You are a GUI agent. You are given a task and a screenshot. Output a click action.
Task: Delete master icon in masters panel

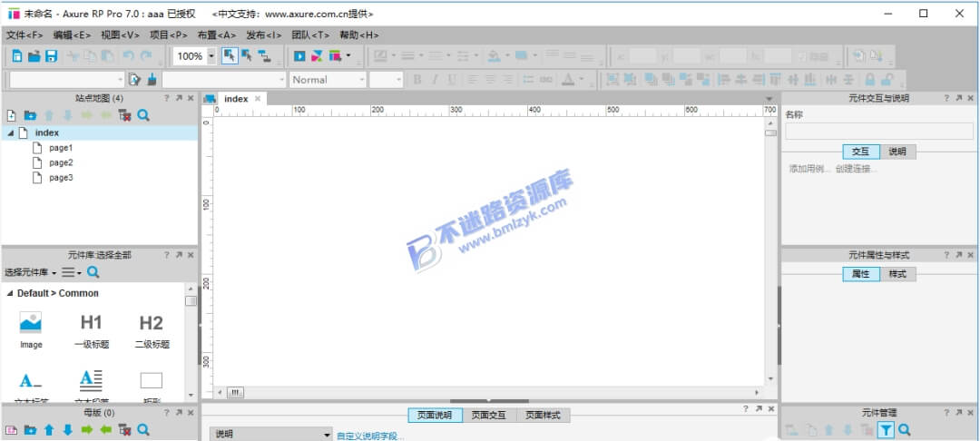[124, 430]
